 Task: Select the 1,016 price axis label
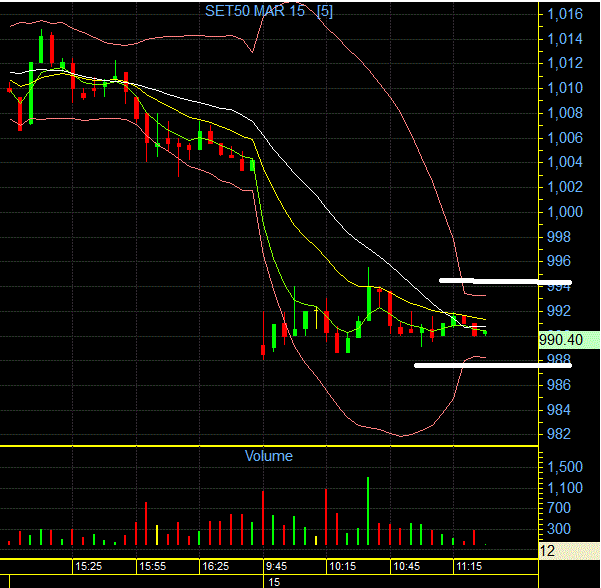[x=565, y=14]
